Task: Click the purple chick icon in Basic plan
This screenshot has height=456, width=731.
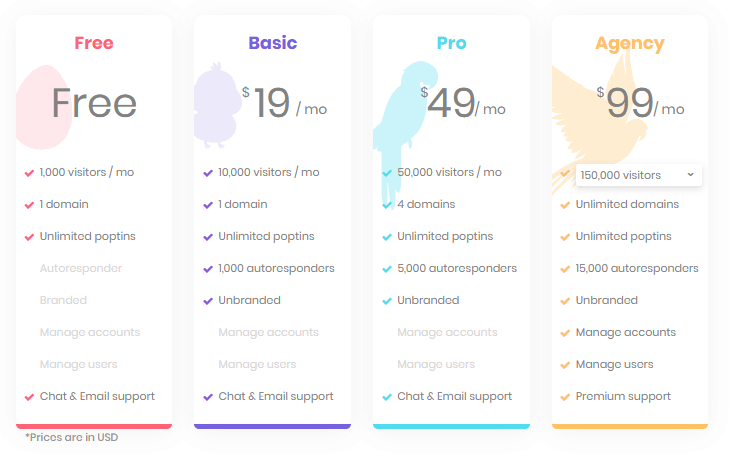Action: [217, 105]
